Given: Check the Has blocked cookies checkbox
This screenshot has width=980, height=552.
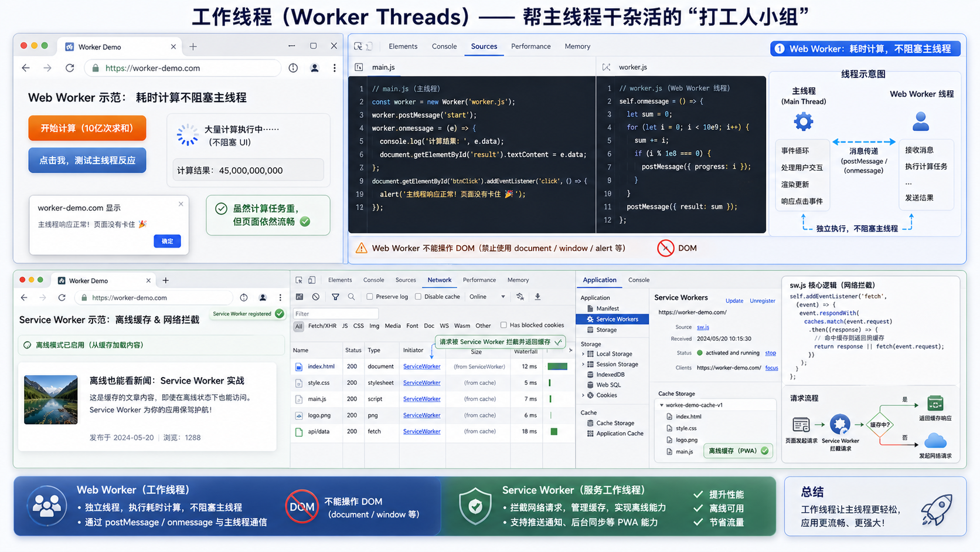Looking at the screenshot, I should click(503, 325).
